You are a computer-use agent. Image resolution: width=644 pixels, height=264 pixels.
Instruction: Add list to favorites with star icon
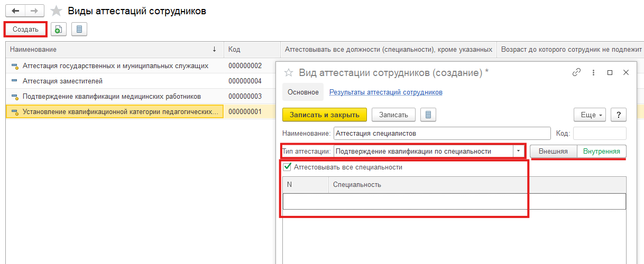56,11
